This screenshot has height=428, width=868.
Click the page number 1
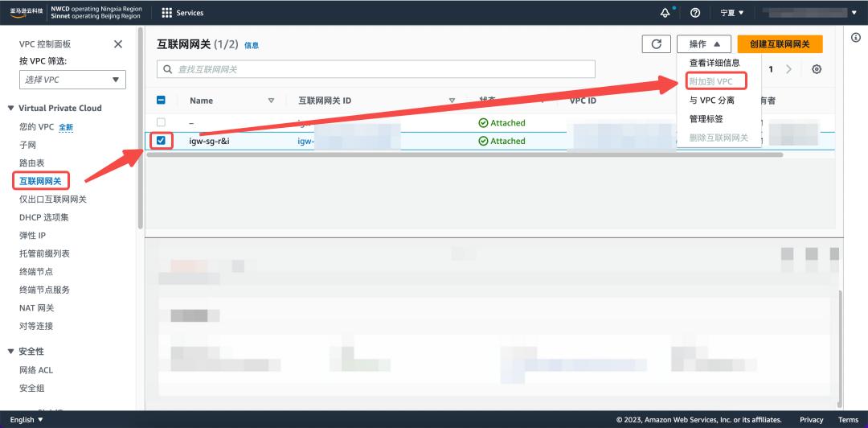tap(771, 69)
